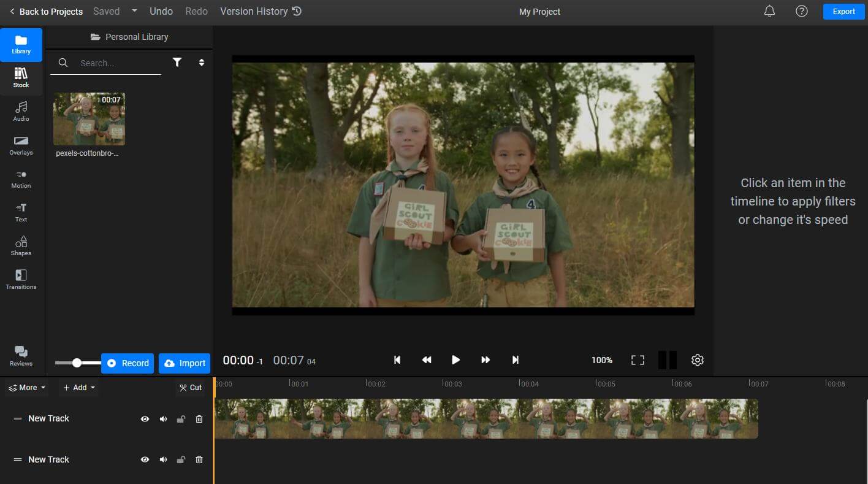This screenshot has width=868, height=484.
Task: Open the Transitions panel
Action: click(x=21, y=280)
